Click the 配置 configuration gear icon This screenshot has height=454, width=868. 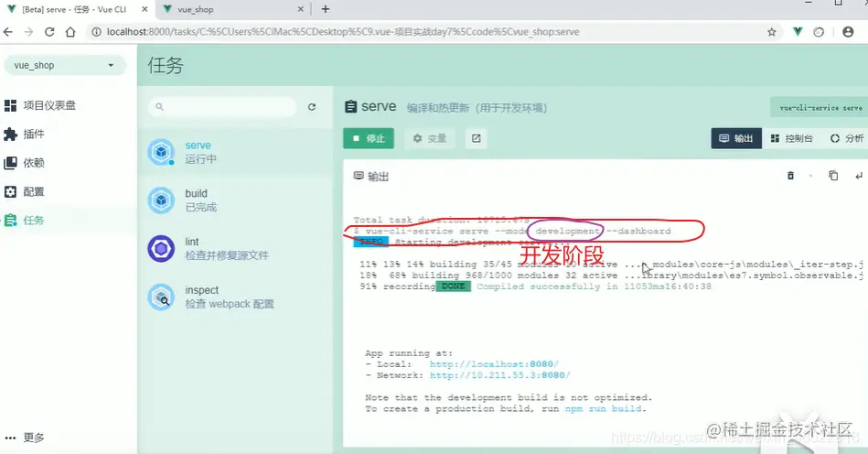coord(10,191)
